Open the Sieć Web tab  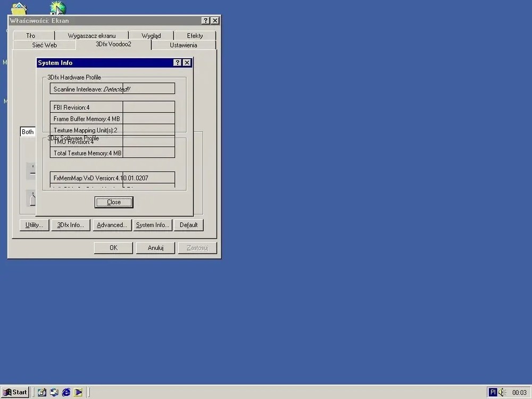(45, 45)
